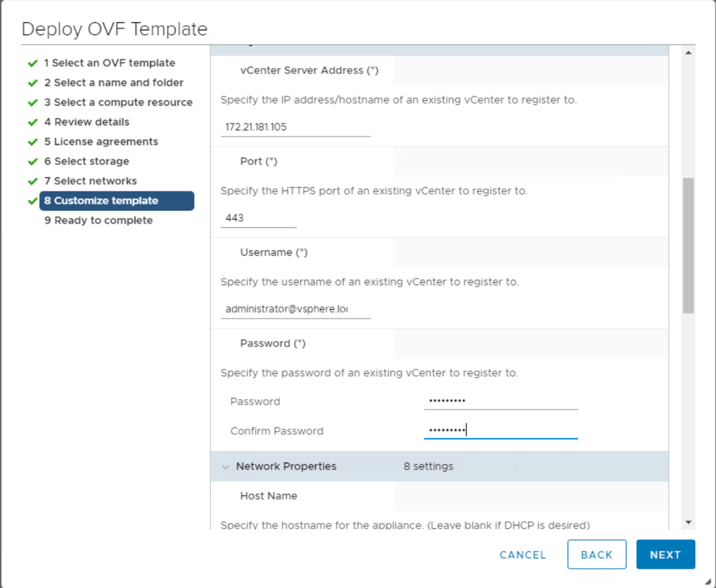The image size is (716, 588).
Task: Click the BACK button
Action: 596,555
